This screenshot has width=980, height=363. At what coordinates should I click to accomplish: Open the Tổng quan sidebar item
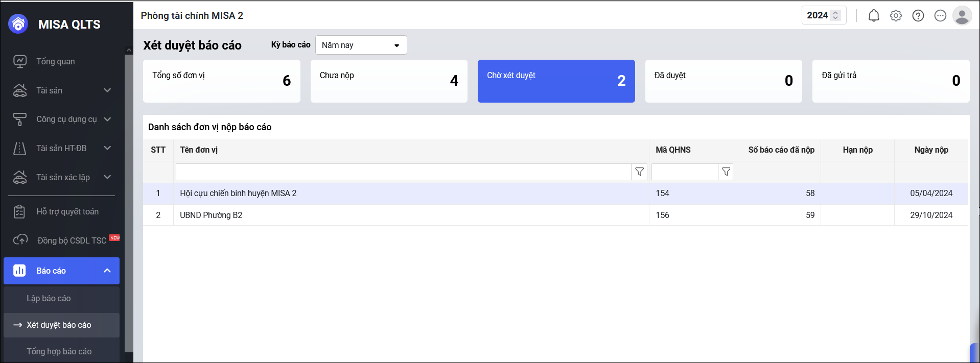tap(55, 62)
